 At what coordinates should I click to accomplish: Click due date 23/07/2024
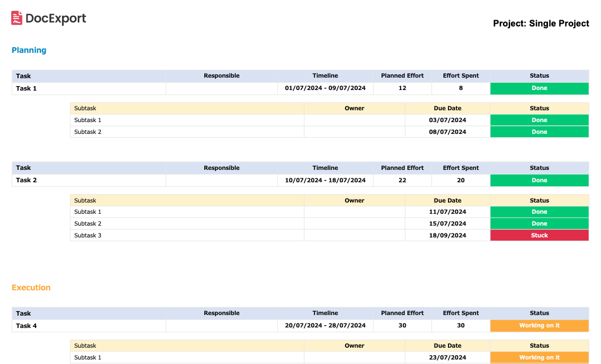[x=447, y=357]
